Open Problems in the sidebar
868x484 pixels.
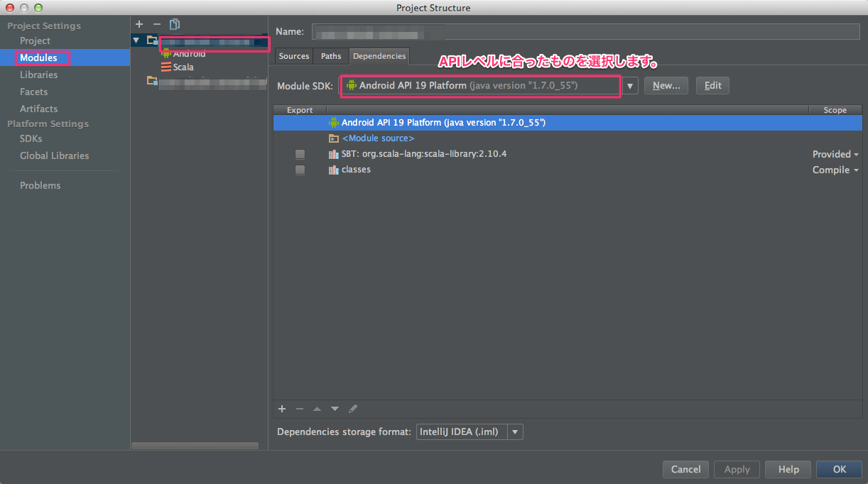[x=40, y=185]
